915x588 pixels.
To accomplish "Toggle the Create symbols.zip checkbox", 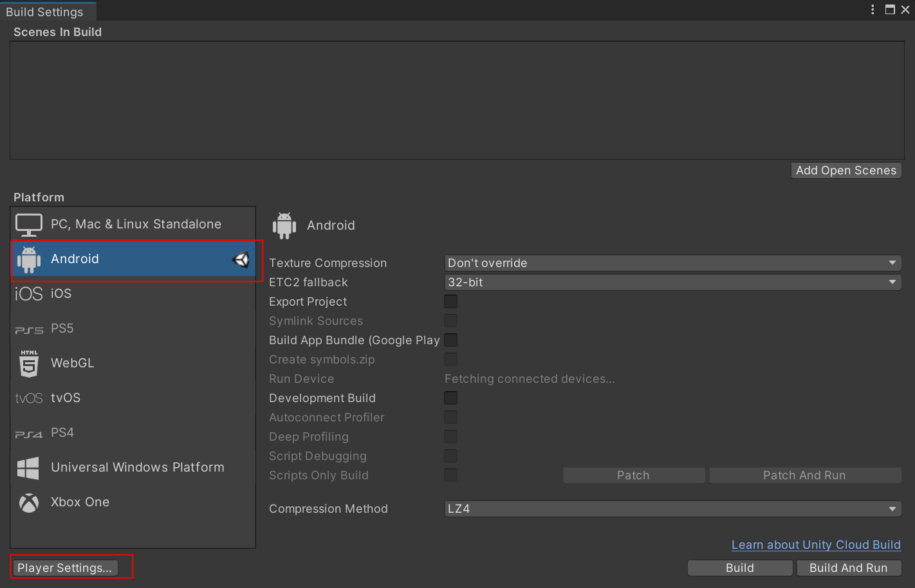I will [x=451, y=360].
